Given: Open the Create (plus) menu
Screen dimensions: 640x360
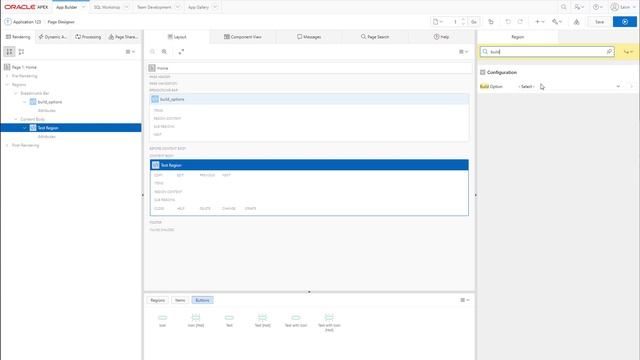Looking at the screenshot, I should point(540,22).
